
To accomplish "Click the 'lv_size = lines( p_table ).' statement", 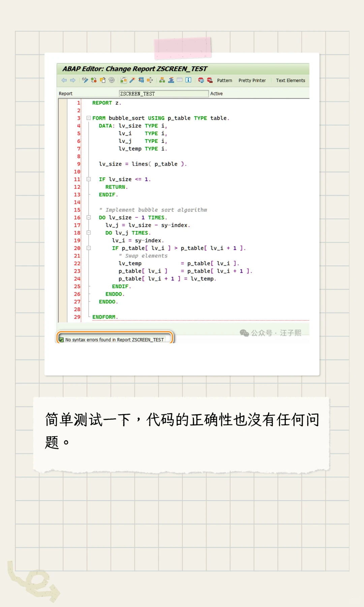I will click(143, 164).
